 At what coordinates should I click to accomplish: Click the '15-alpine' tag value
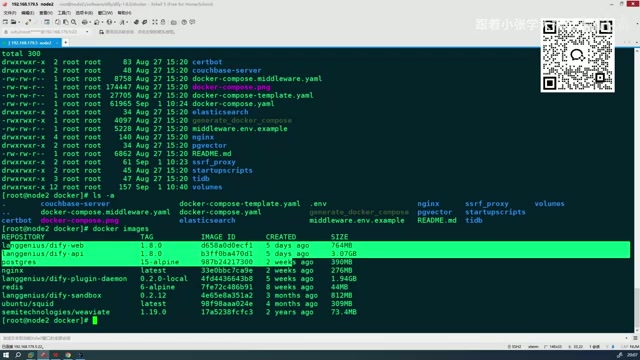click(x=160, y=262)
